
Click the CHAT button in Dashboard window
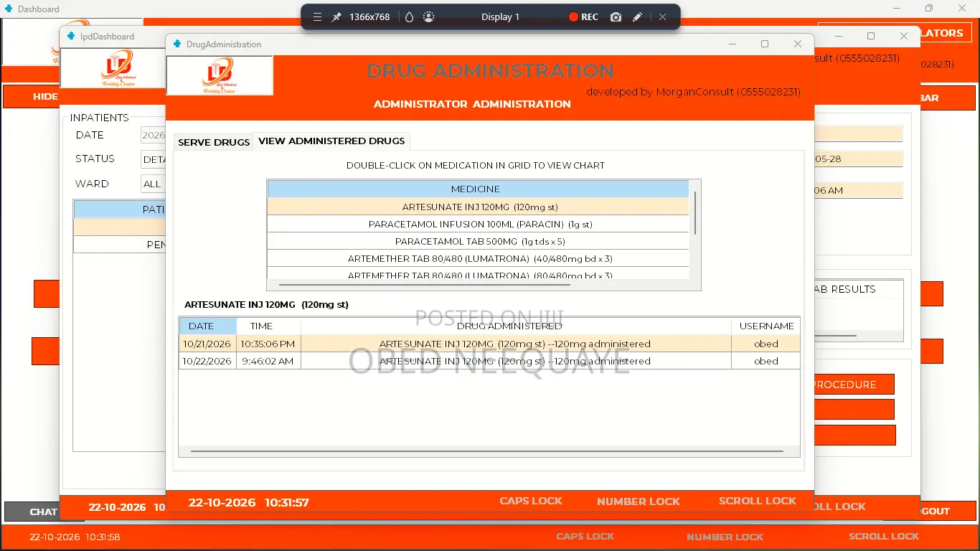[32, 512]
